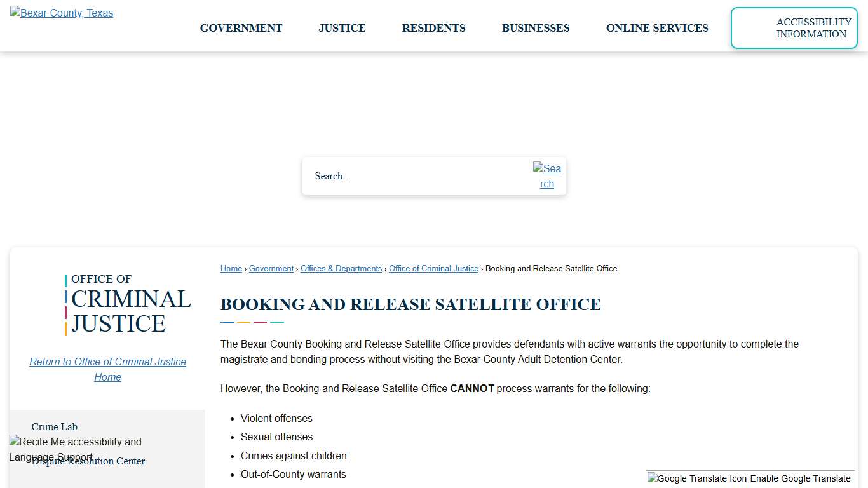Open Recite Me accessibility and language support

[74, 449]
